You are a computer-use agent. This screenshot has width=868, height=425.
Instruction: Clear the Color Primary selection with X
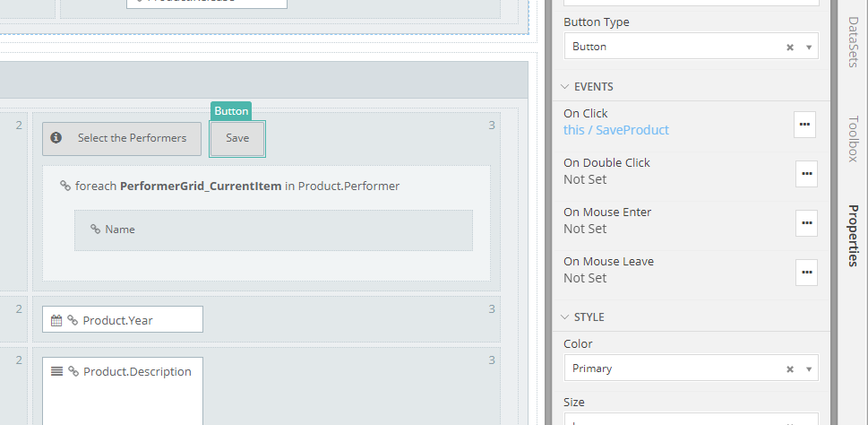click(789, 369)
